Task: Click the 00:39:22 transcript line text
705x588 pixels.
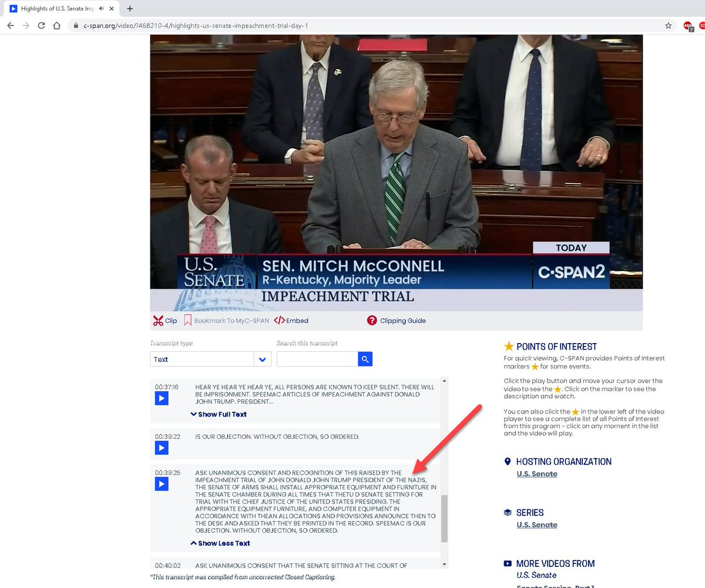Action: click(x=277, y=437)
